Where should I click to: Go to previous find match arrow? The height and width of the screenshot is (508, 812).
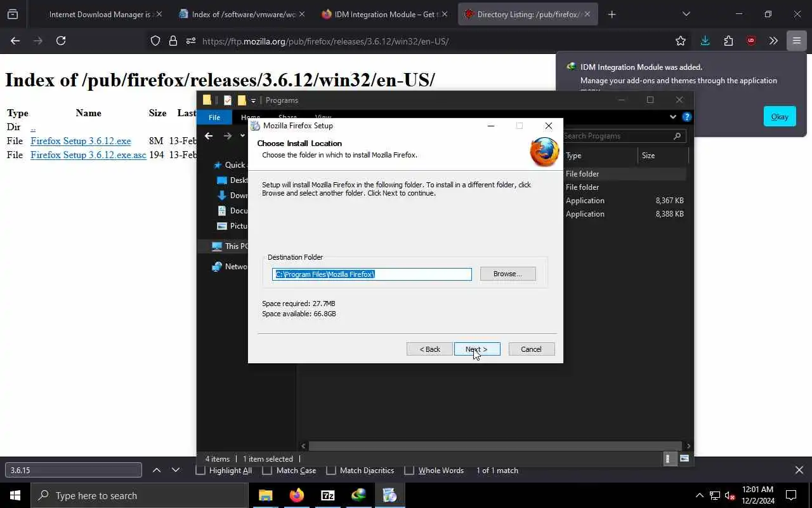coord(157,470)
